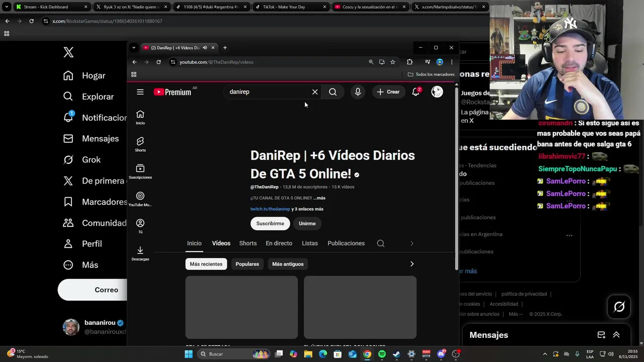Open Spotify from the taskbar
Image resolution: width=644 pixels, height=362 pixels.
click(x=382, y=354)
